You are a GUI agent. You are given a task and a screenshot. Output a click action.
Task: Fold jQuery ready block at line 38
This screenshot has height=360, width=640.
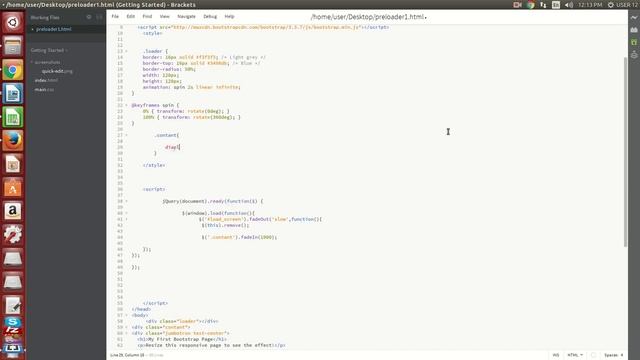click(x=126, y=201)
